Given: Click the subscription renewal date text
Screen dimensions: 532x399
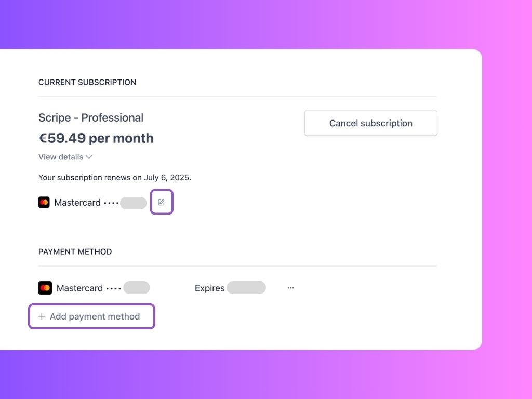Looking at the screenshot, I should [x=115, y=178].
